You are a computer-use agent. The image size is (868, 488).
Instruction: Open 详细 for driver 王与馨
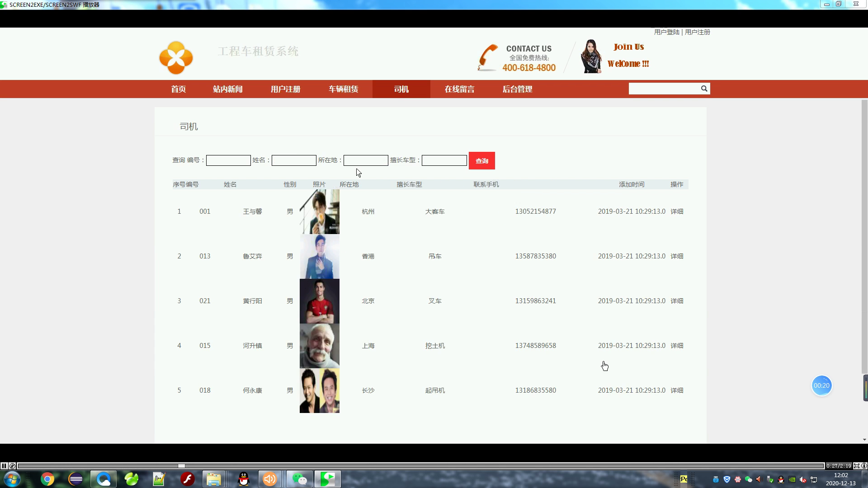pos(677,211)
